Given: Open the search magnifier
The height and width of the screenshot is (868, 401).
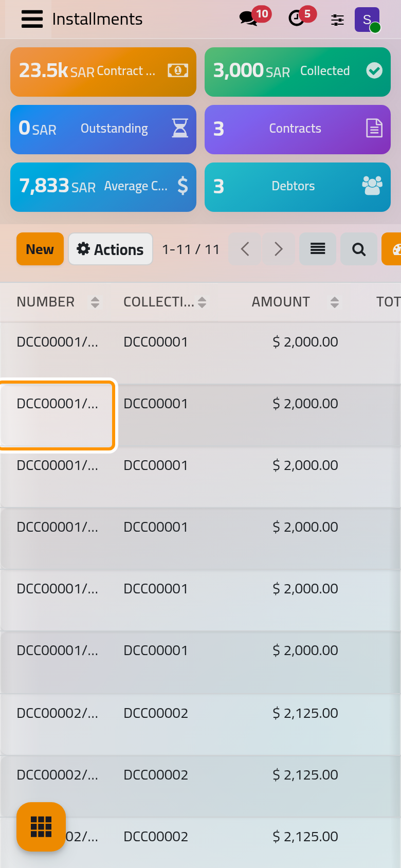Looking at the screenshot, I should coord(359,249).
